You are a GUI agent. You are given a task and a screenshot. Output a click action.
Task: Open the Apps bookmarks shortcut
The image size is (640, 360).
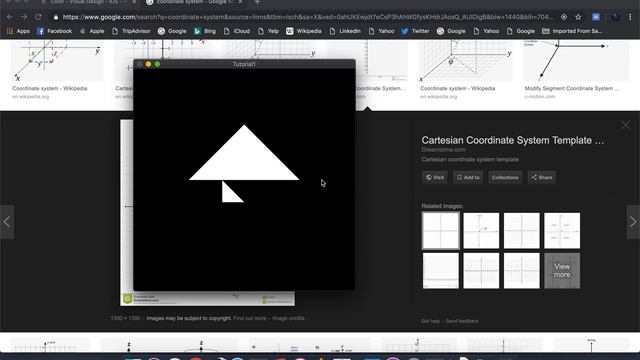[18, 31]
